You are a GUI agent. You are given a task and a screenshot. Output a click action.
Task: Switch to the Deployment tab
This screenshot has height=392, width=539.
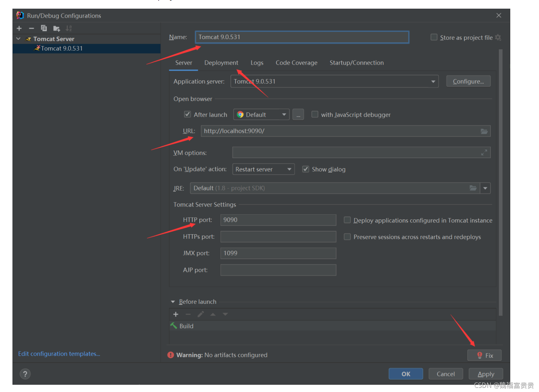coord(221,63)
